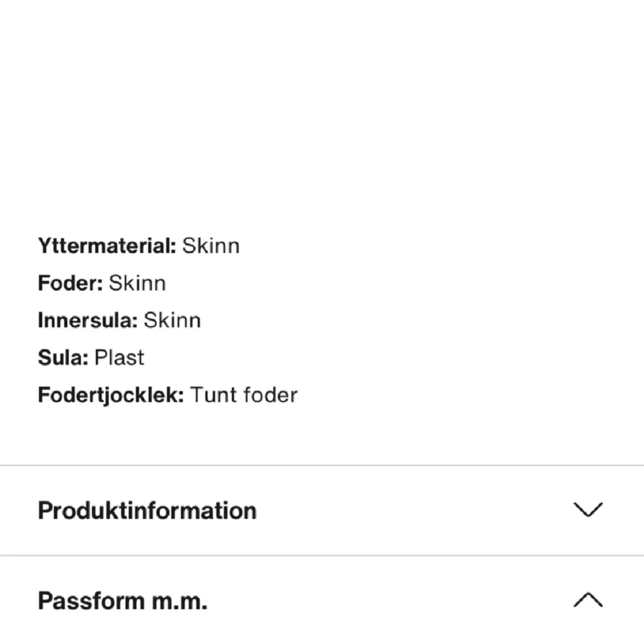
Task: Click Plast next to Sula
Action: click(x=119, y=357)
